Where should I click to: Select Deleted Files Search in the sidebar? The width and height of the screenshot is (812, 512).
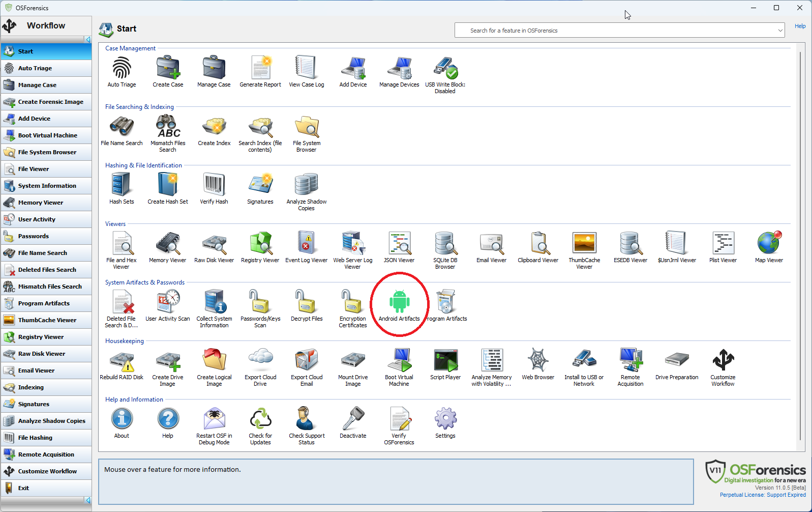pyautogui.click(x=47, y=270)
